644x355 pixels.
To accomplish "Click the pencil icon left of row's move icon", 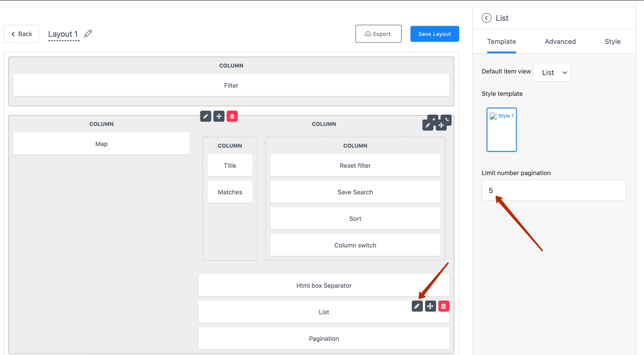I will [206, 116].
